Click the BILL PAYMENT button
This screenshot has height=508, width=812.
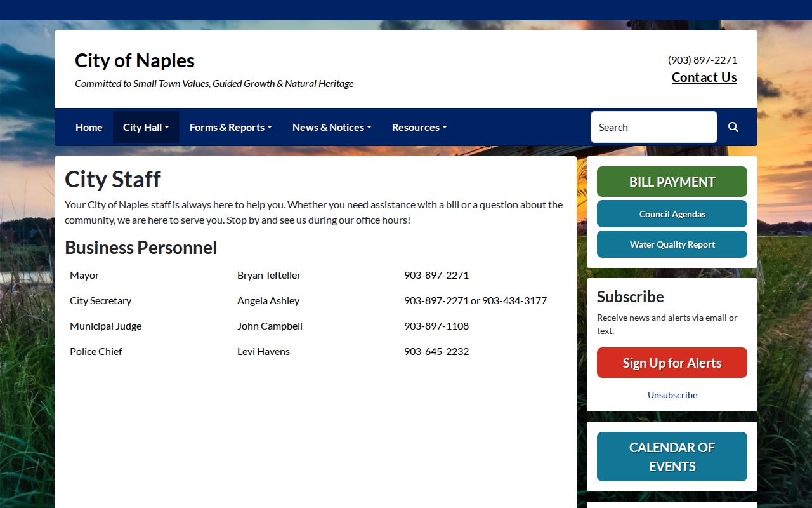click(672, 182)
